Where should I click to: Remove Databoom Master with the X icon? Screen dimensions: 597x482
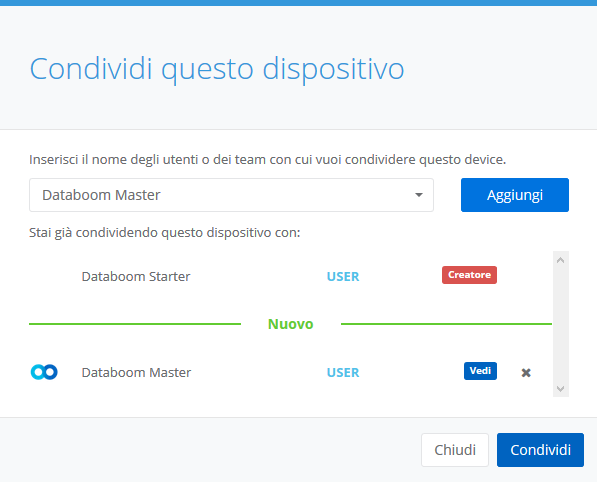[x=526, y=372]
